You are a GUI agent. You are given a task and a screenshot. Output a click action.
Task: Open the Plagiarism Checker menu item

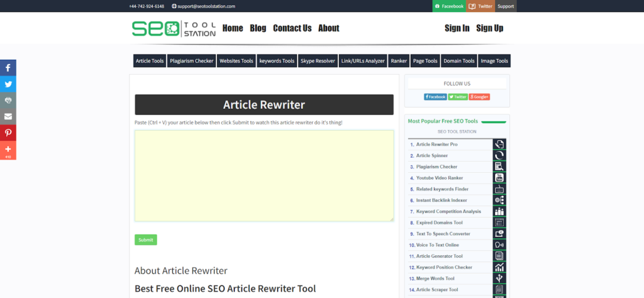191,61
